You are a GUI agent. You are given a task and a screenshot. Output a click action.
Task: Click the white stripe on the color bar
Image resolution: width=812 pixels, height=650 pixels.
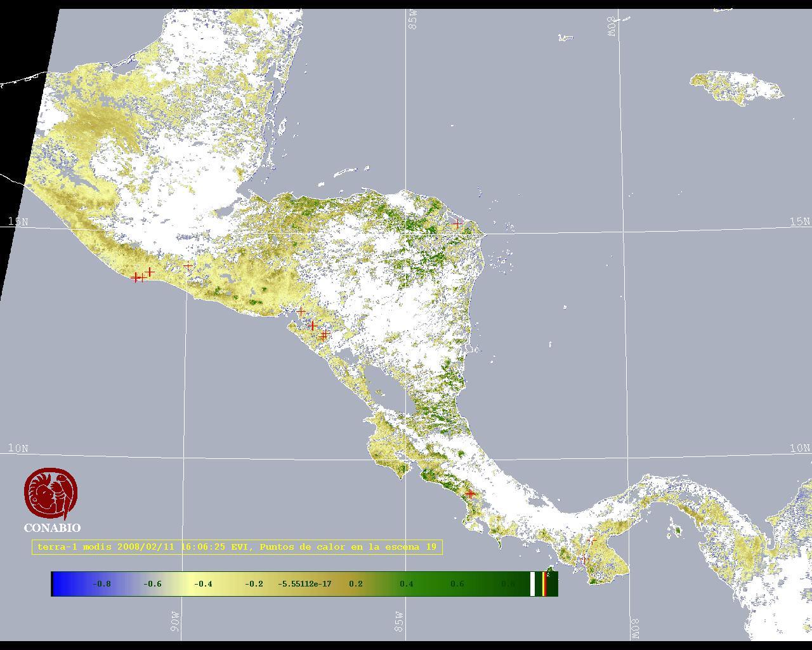[x=532, y=584]
